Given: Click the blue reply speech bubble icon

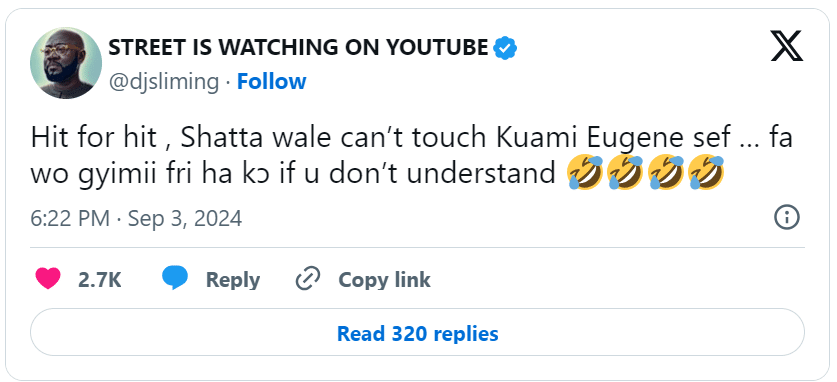Looking at the screenshot, I should (x=175, y=278).
